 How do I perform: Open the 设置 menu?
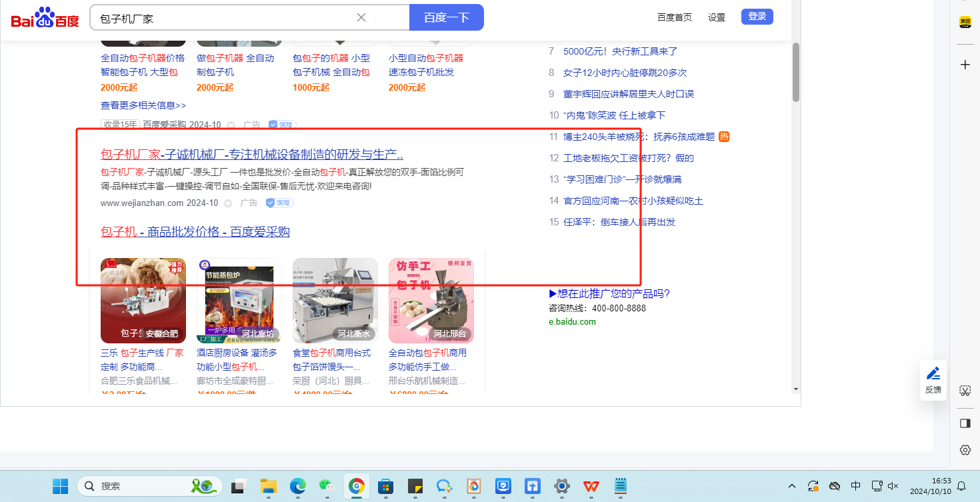point(717,17)
